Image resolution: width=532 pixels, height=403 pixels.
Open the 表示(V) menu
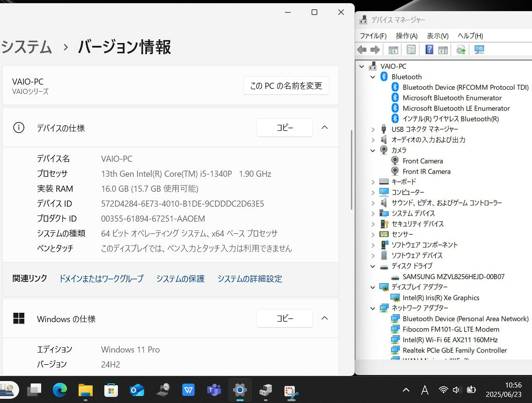click(437, 36)
